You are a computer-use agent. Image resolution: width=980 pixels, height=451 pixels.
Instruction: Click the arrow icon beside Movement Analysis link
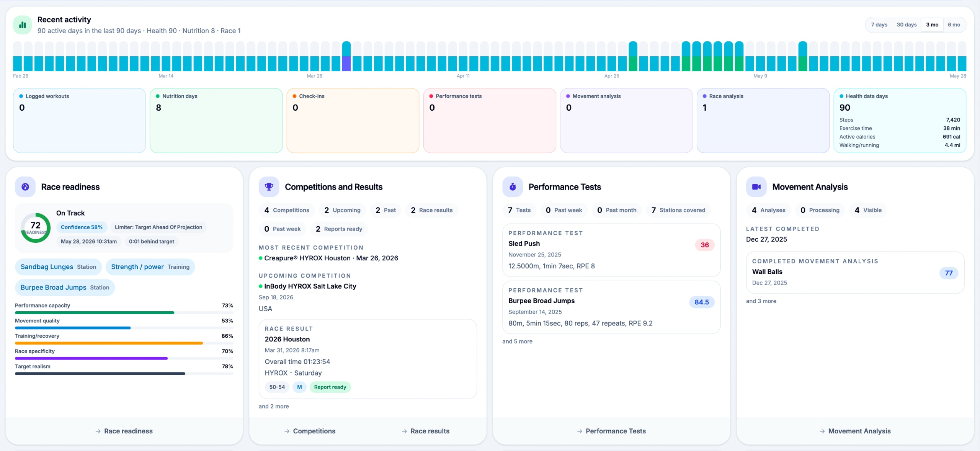(822, 431)
